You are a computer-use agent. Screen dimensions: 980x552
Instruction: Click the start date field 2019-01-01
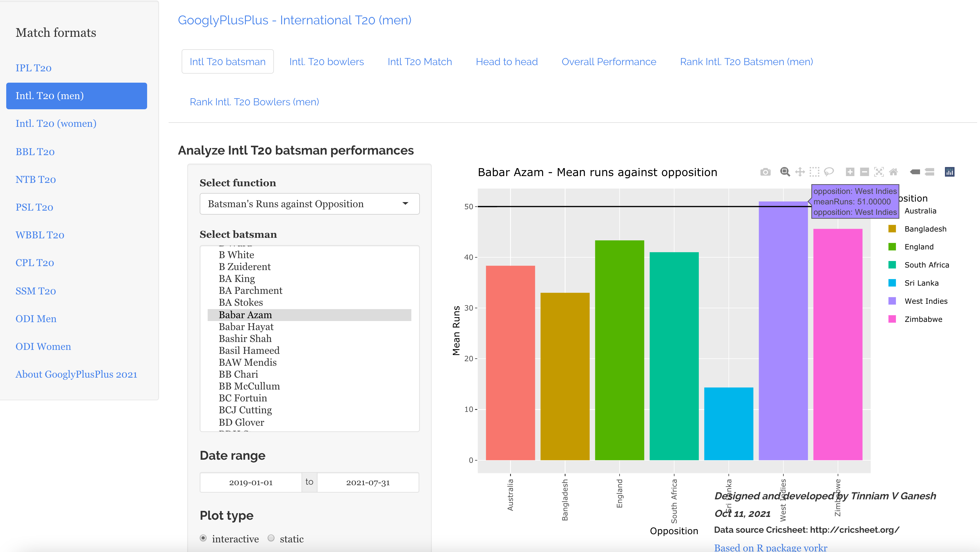pyautogui.click(x=251, y=482)
